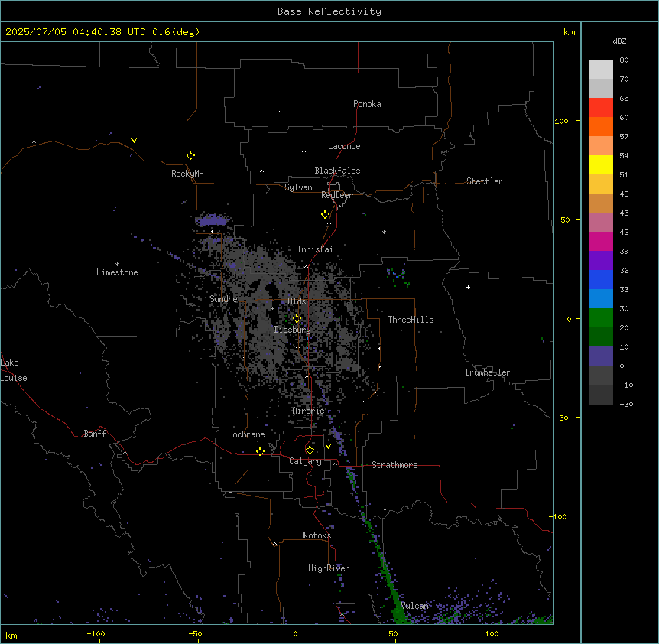Click the Banff label
659x644 pixels.
(95, 434)
